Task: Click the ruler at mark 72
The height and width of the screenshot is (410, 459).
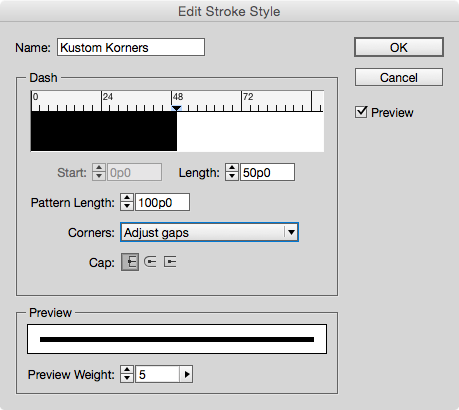Action: pyautogui.click(x=248, y=97)
